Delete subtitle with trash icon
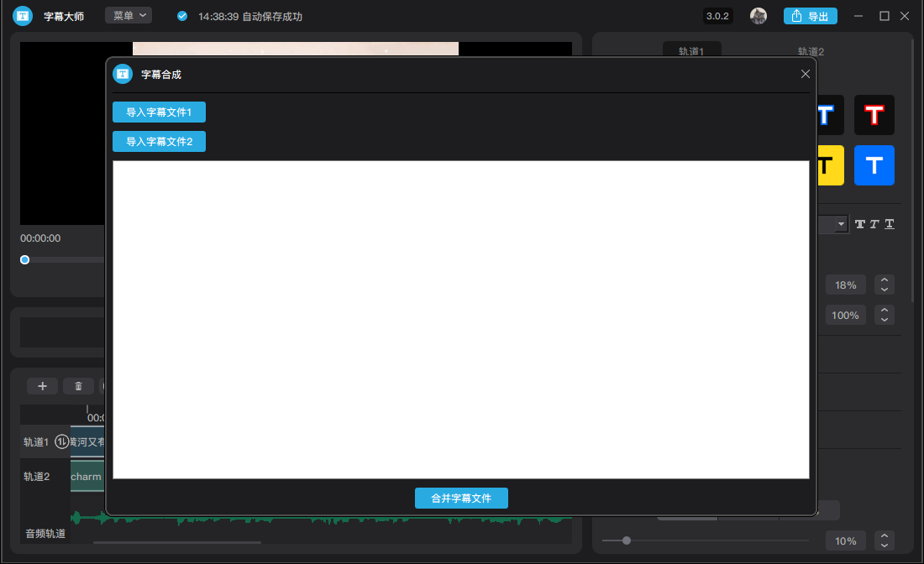This screenshot has height=564, width=924. pos(78,386)
